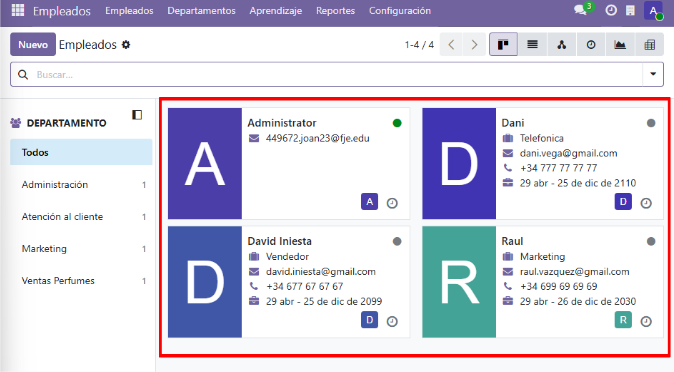Expand the search filter options dropdown
674x372 pixels.
point(653,74)
